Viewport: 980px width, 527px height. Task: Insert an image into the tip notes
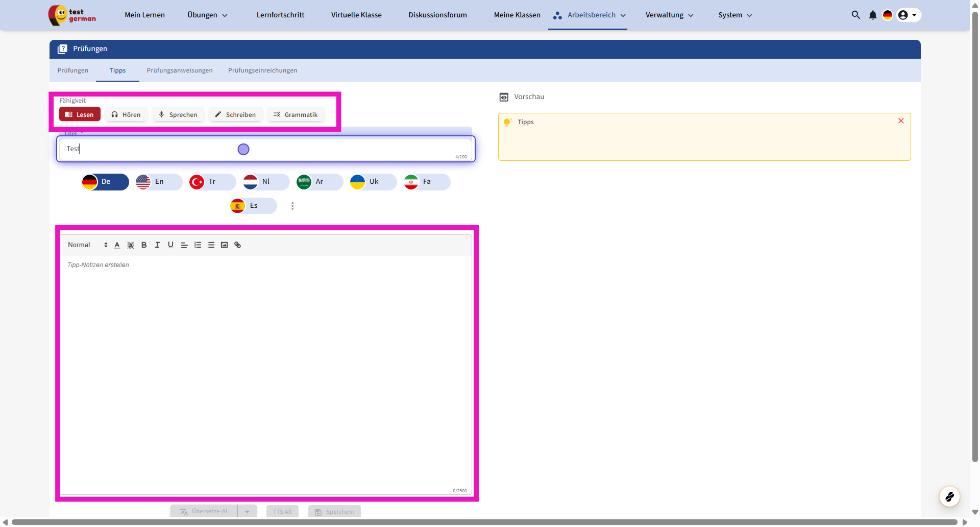point(224,245)
